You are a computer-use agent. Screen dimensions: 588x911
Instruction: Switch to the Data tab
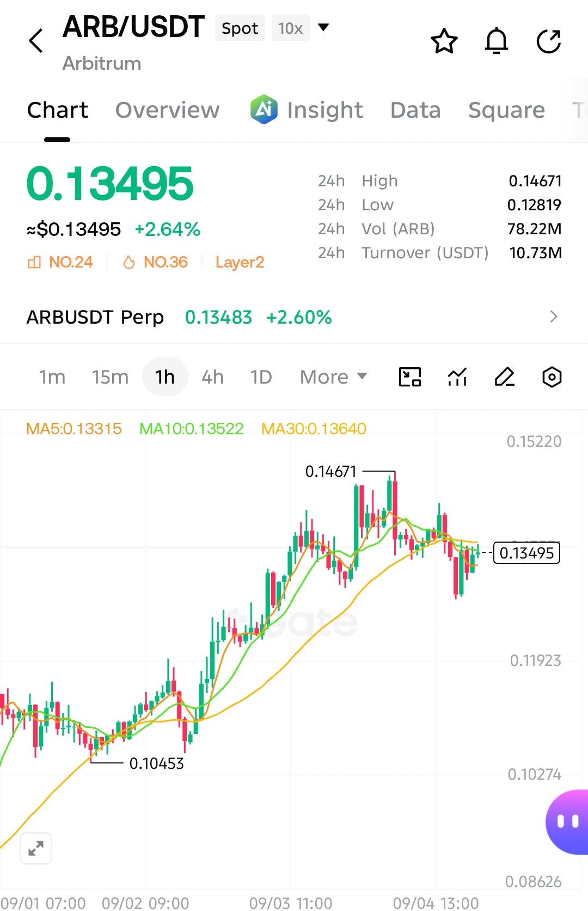415,110
